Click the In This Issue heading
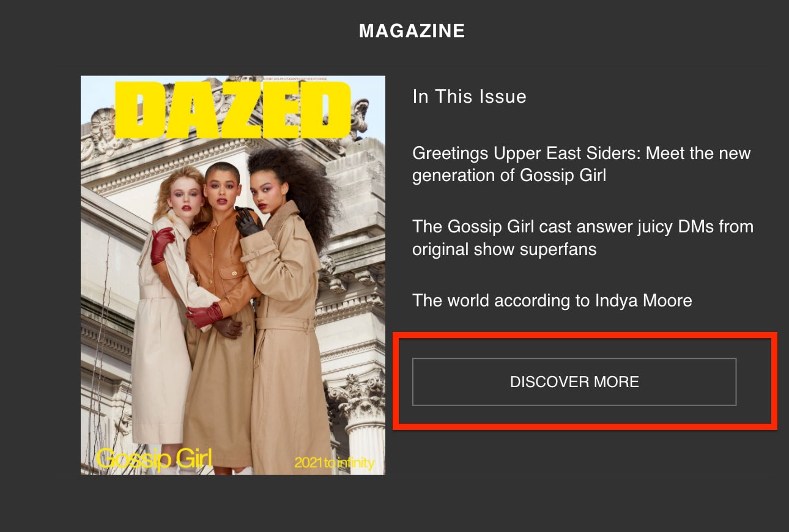This screenshot has height=532, width=789. [470, 97]
